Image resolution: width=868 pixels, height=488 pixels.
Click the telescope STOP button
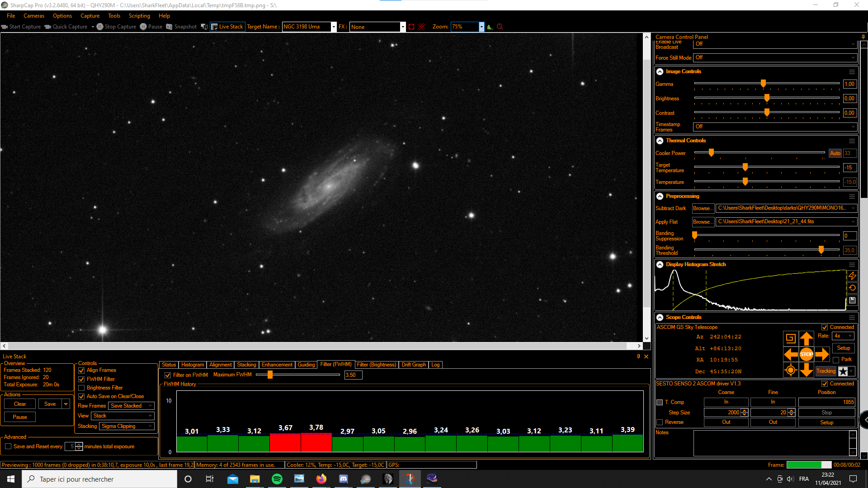click(x=806, y=354)
